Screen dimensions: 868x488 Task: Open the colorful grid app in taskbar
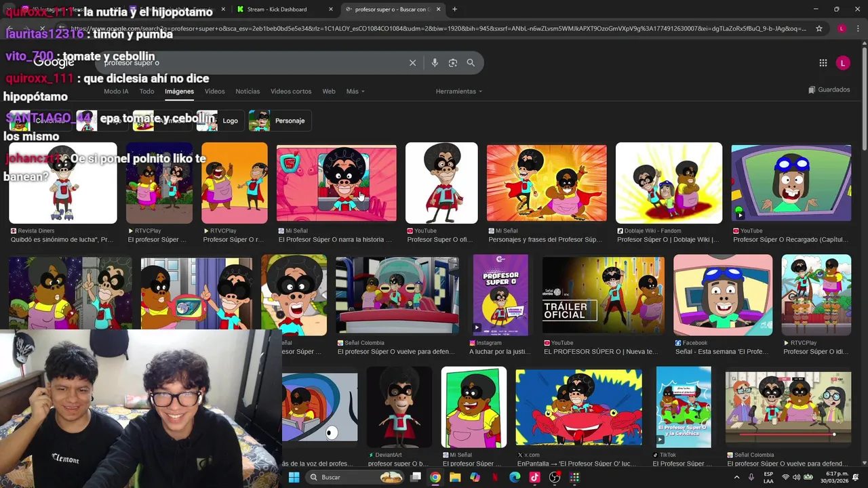574,477
